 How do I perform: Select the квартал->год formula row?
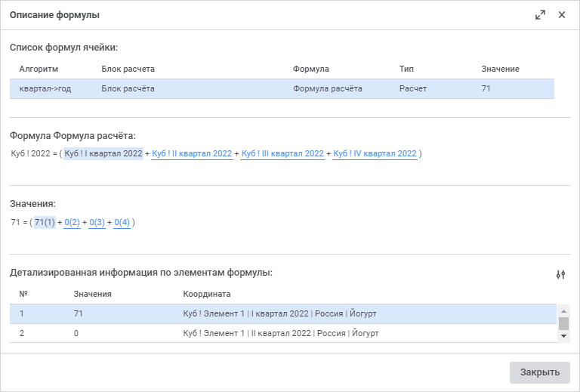(x=282, y=89)
